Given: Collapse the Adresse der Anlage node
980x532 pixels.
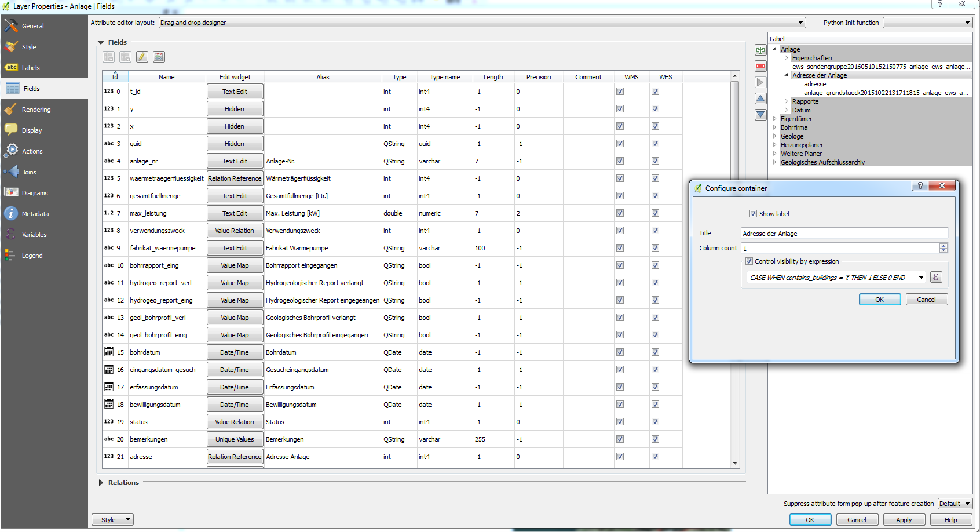Looking at the screenshot, I should [786, 75].
